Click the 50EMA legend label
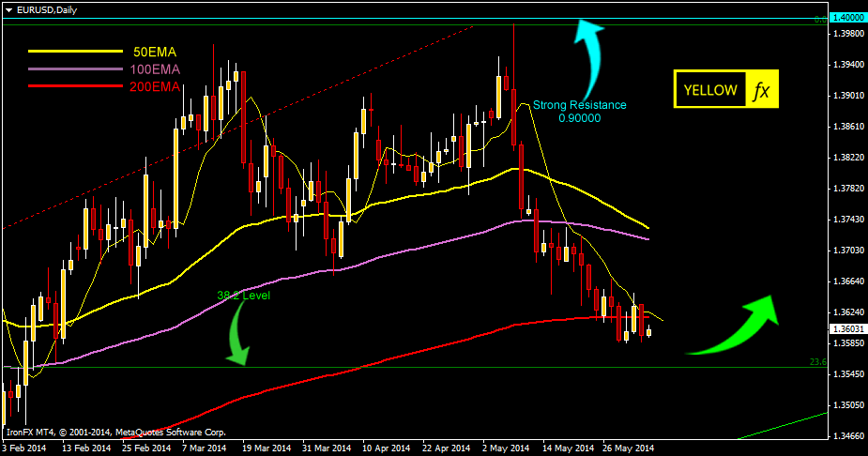 tap(155, 53)
